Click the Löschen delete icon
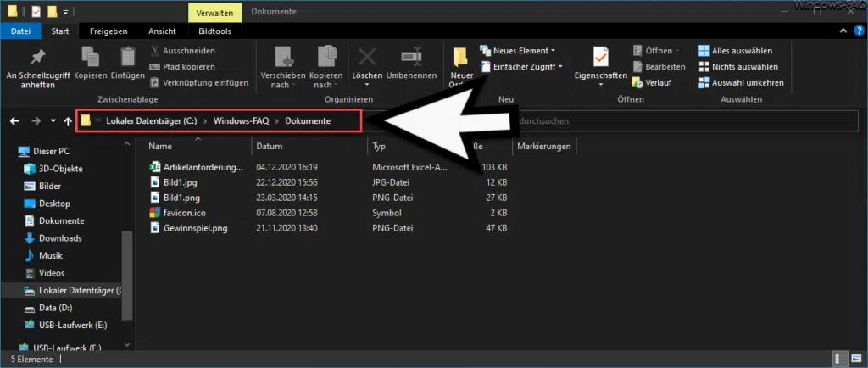This screenshot has width=868, height=368. 367,64
